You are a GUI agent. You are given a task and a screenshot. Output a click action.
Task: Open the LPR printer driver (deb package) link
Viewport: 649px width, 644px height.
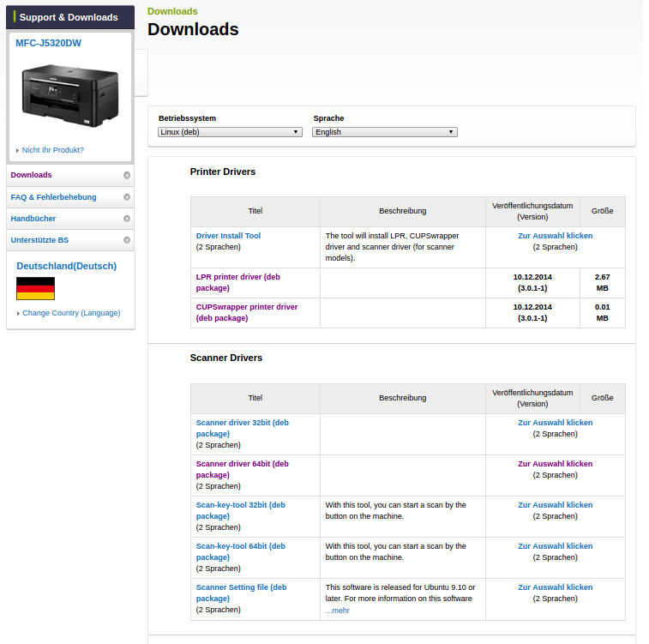coord(238,282)
